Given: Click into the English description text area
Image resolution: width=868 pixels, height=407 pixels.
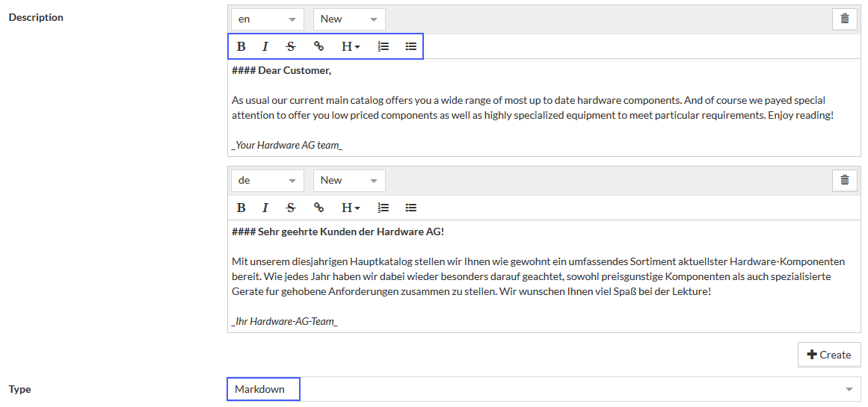Looking at the screenshot, I should point(544,108).
